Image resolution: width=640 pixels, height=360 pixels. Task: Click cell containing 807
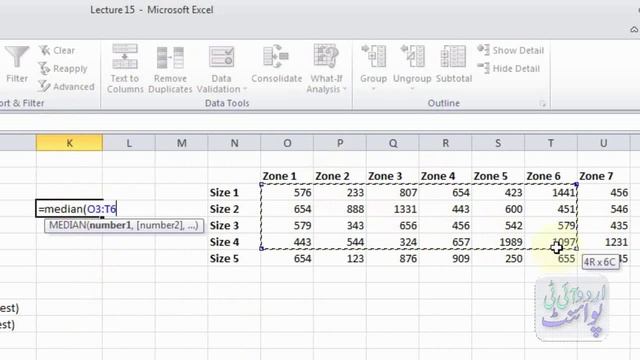[393, 193]
